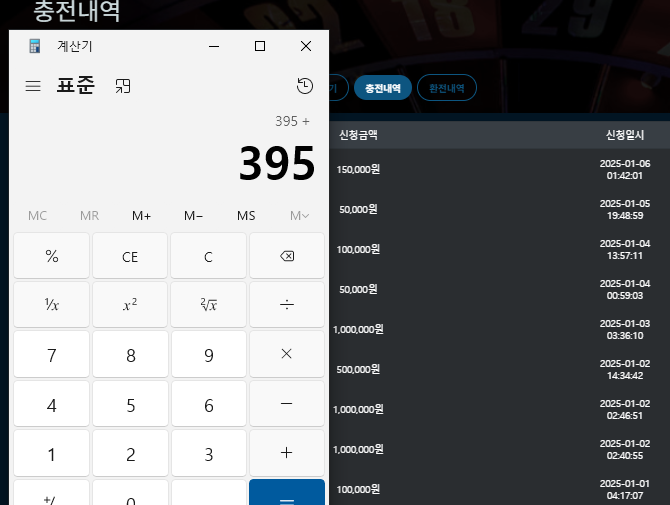Click the MR memory recall button
The image size is (670, 505).
tap(89, 216)
